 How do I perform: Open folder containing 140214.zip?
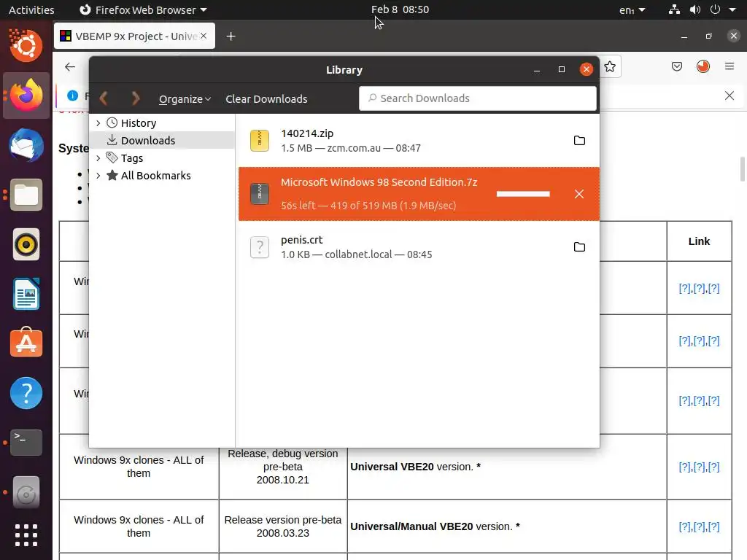[x=579, y=141]
